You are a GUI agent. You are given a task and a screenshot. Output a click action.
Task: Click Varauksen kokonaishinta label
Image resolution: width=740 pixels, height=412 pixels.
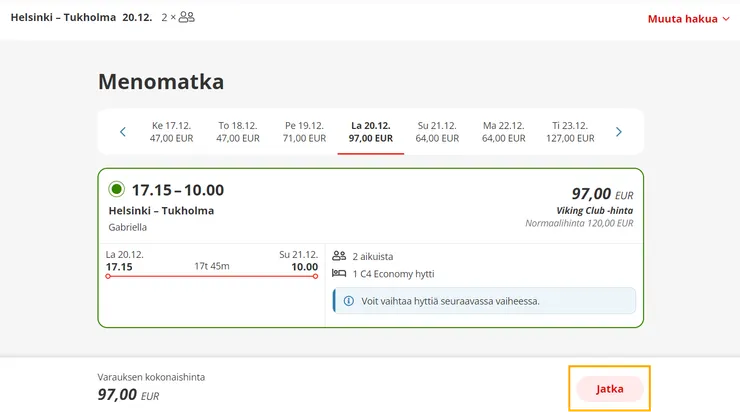(151, 377)
